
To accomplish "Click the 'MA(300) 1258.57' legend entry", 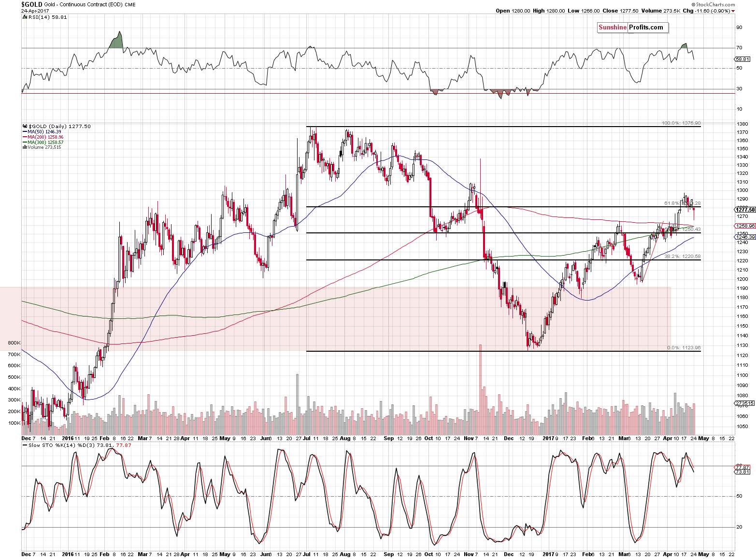I will (x=45, y=143).
